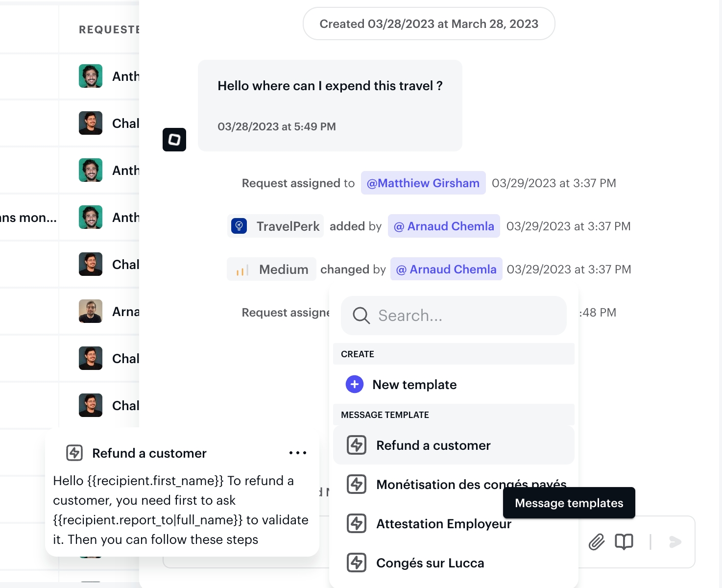Screen dimensions: 722x588
Task: Click the magnifier icon in search box
Action: (361, 316)
